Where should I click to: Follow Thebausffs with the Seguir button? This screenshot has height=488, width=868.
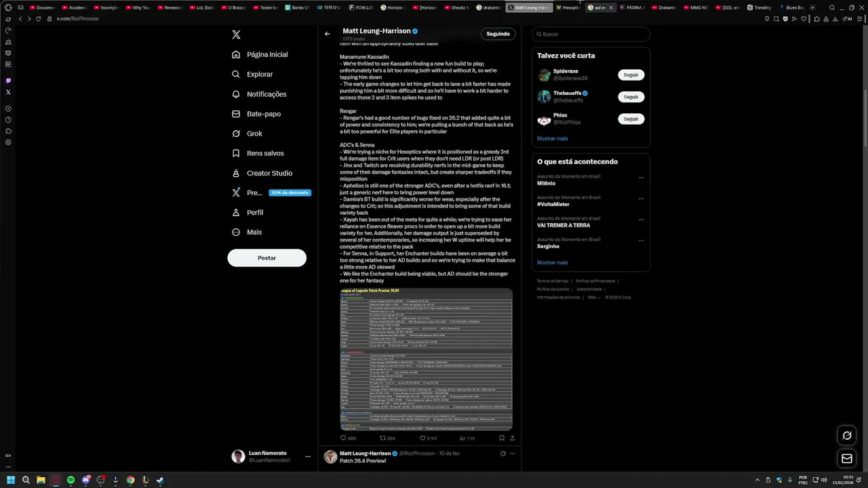click(x=631, y=97)
